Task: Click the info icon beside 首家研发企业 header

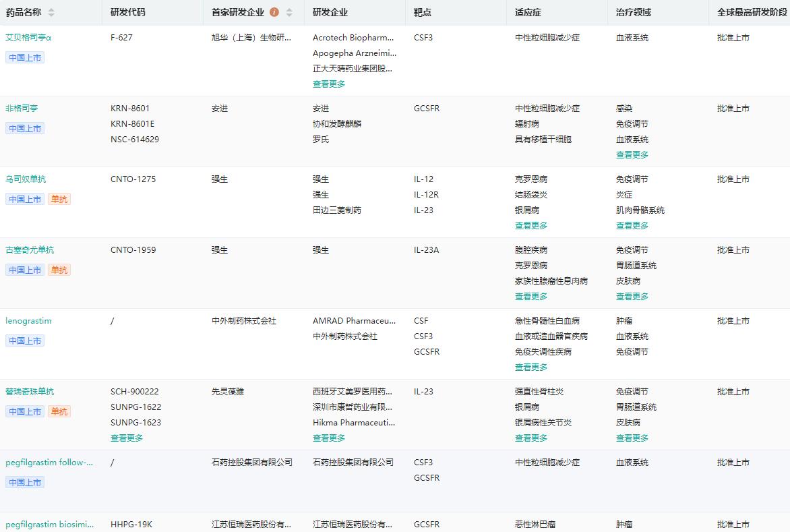Action: 274,12
